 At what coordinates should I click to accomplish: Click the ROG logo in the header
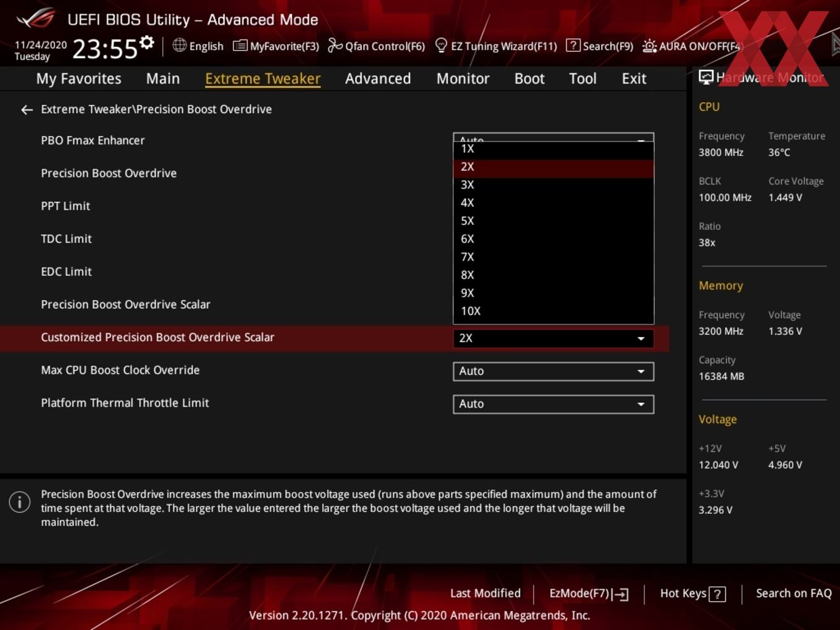click(36, 19)
